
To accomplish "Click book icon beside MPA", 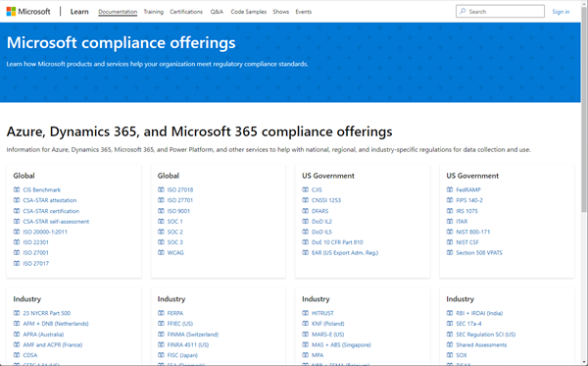I will point(305,355).
